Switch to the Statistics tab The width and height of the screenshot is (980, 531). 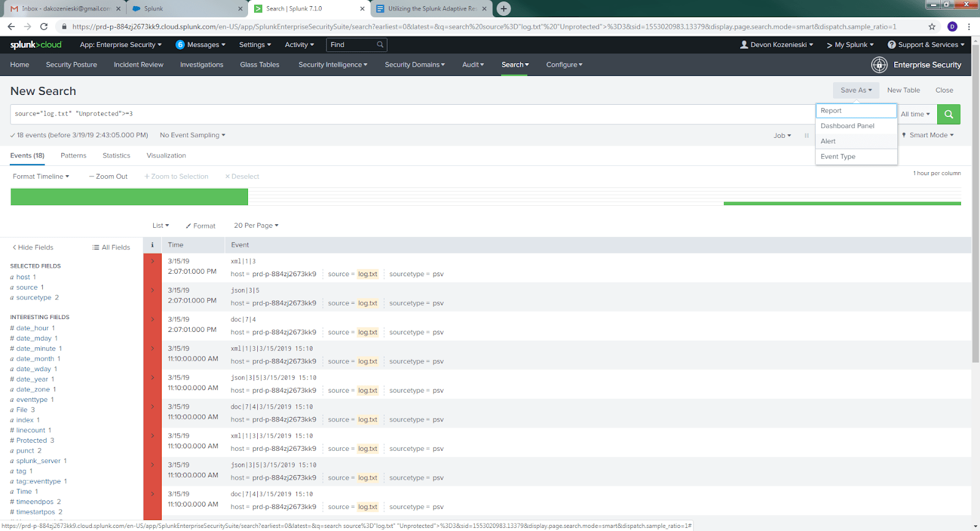click(x=116, y=156)
